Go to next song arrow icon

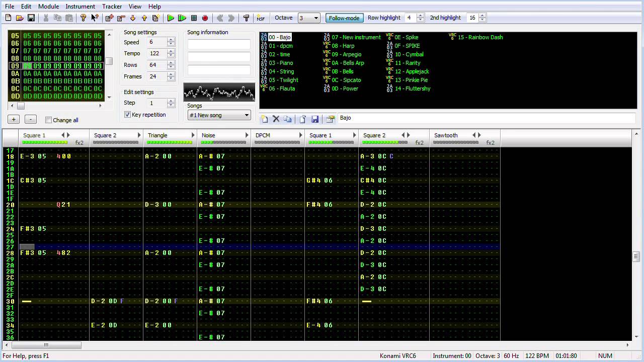click(x=231, y=18)
